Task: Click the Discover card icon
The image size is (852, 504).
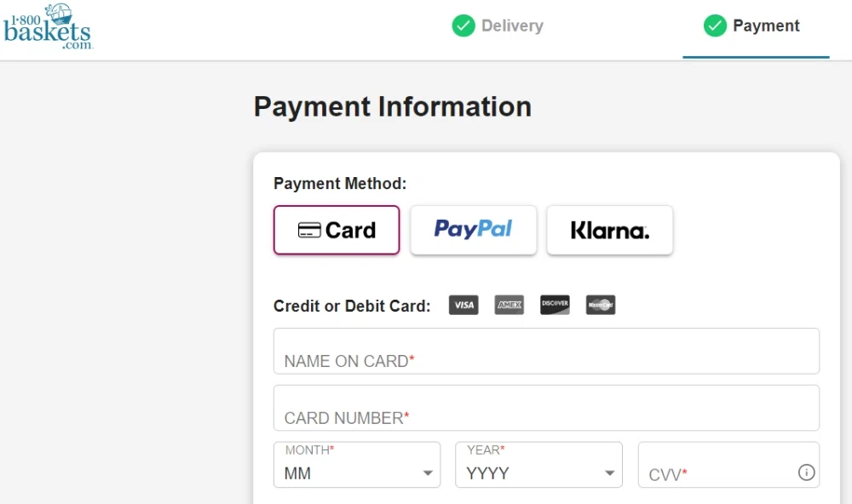Action: 555,305
